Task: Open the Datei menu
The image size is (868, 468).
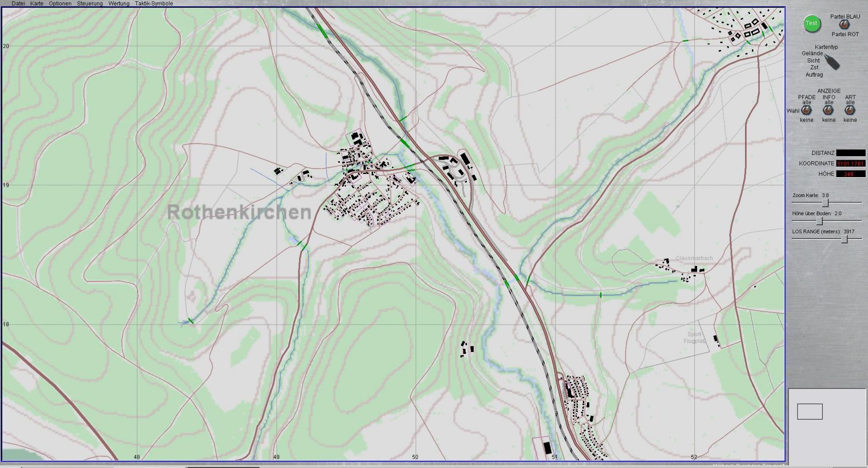Action: click(x=18, y=3)
